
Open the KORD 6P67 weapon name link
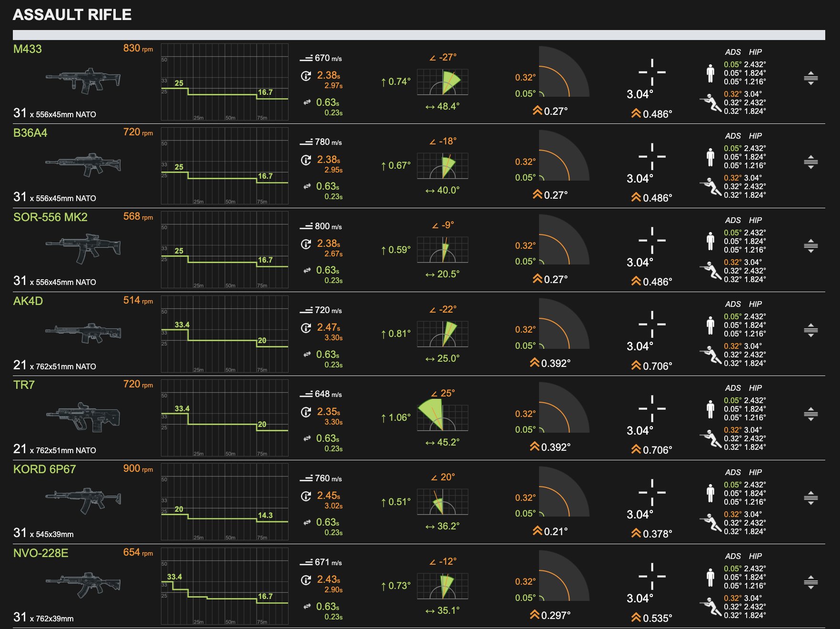(45, 469)
